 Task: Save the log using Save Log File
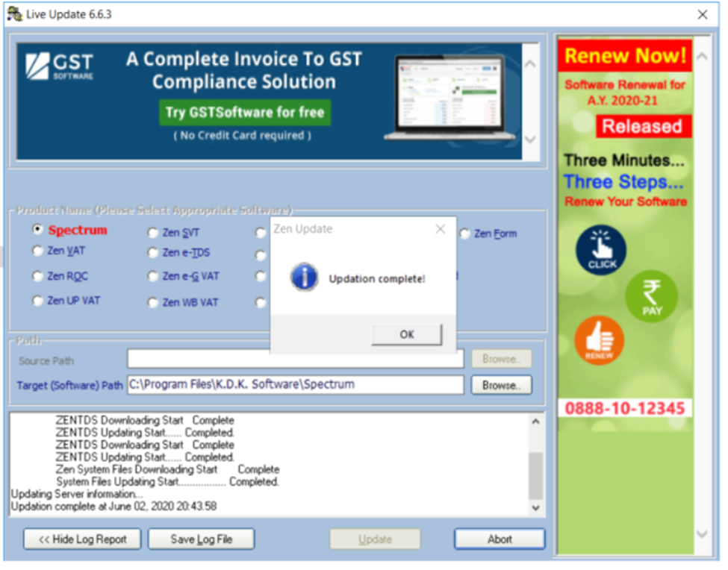(x=201, y=539)
